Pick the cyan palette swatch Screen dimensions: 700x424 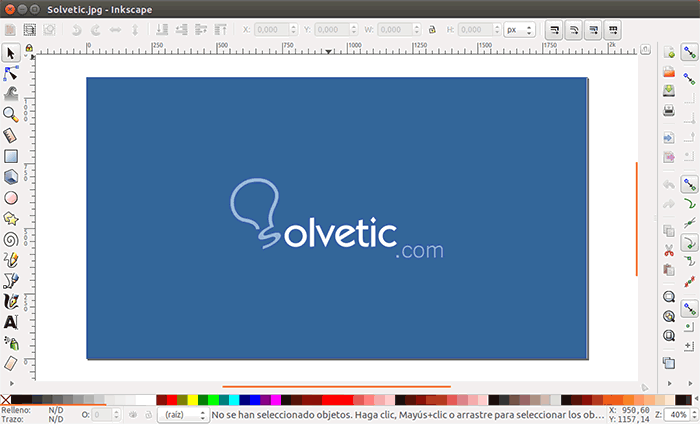coord(234,399)
